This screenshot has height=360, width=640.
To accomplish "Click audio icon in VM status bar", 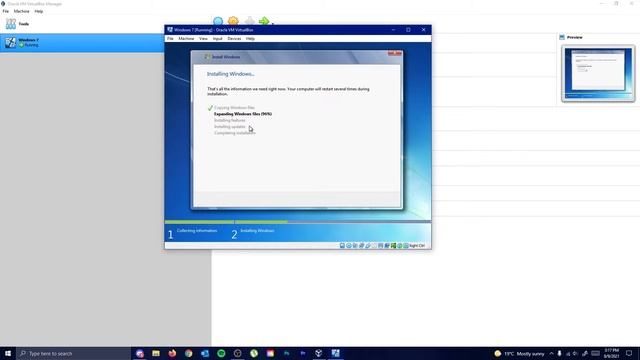I will click(x=355, y=246).
